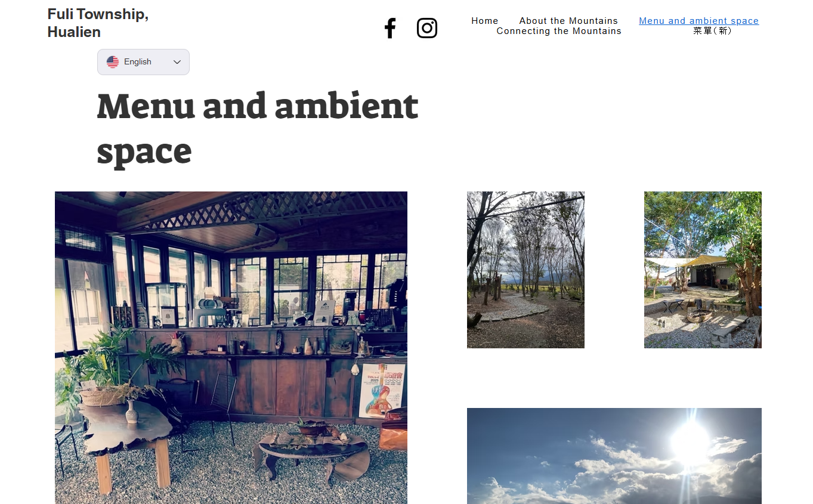This screenshot has width=813, height=504.
Task: Expand the language chevron arrow
Action: (177, 62)
